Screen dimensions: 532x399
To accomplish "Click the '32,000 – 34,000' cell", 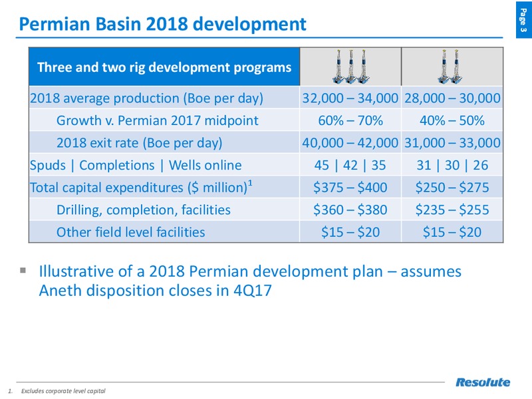I will (x=350, y=98).
